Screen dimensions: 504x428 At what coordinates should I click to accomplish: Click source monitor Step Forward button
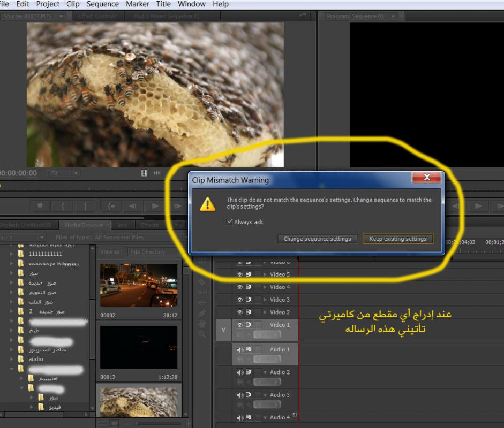coord(177,206)
